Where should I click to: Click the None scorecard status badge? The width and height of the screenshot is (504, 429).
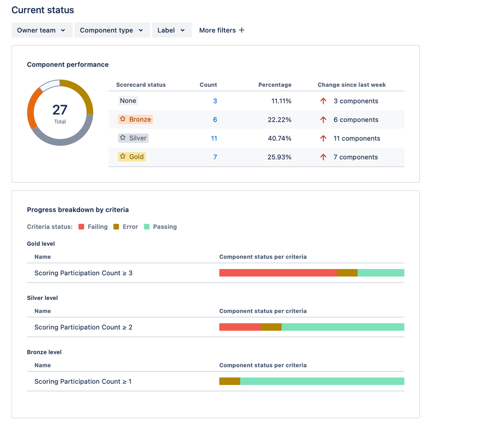point(128,100)
